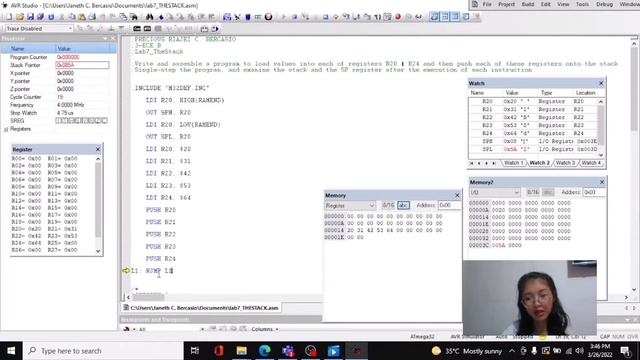Viewport: 640px width, 360px height.
Task: Click the Step Out debug icon
Action: (367, 17)
